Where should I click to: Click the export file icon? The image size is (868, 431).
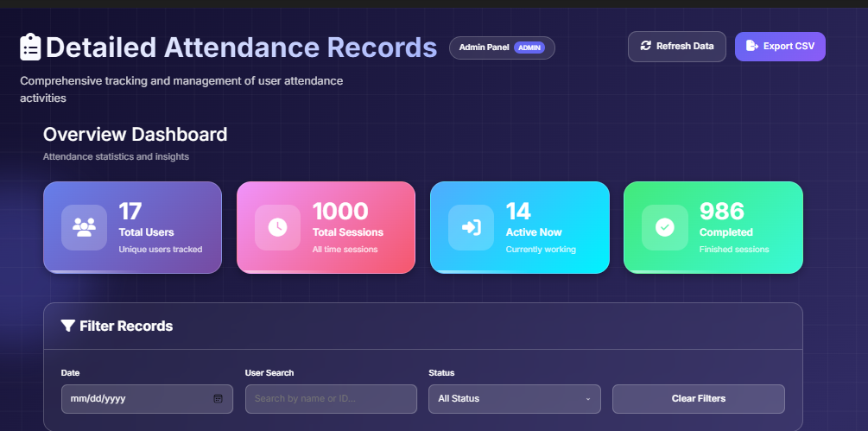point(751,46)
